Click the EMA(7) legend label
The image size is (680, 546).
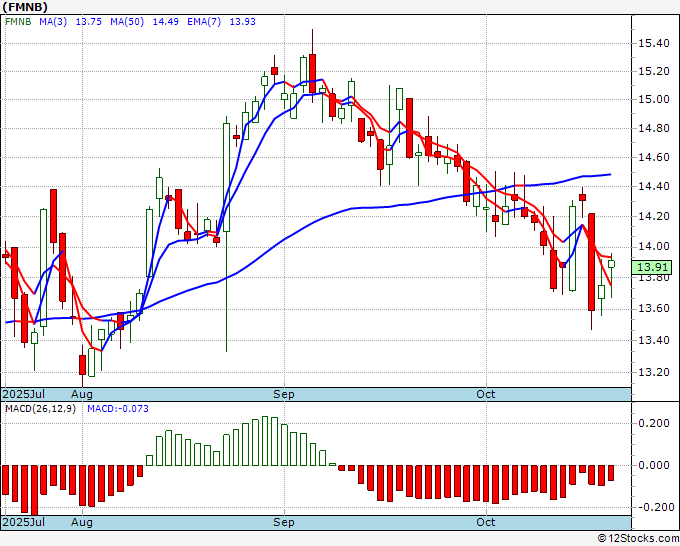coord(204,22)
